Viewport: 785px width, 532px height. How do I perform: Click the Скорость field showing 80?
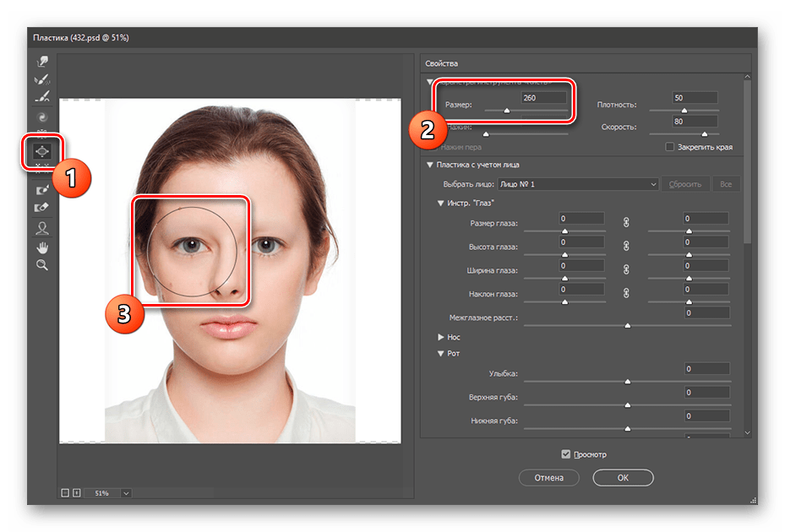[695, 121]
